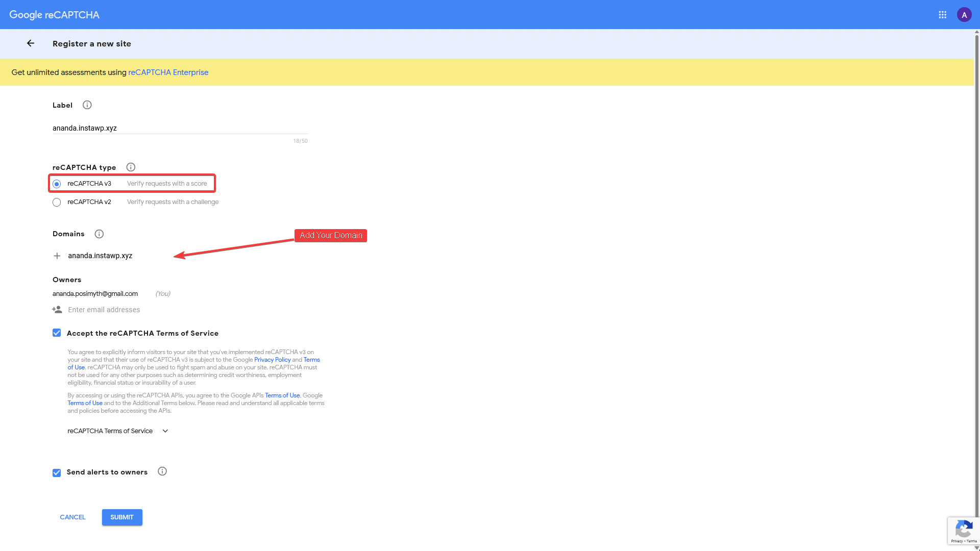Toggle Accept the reCAPTCHA Terms checkbox

(57, 333)
